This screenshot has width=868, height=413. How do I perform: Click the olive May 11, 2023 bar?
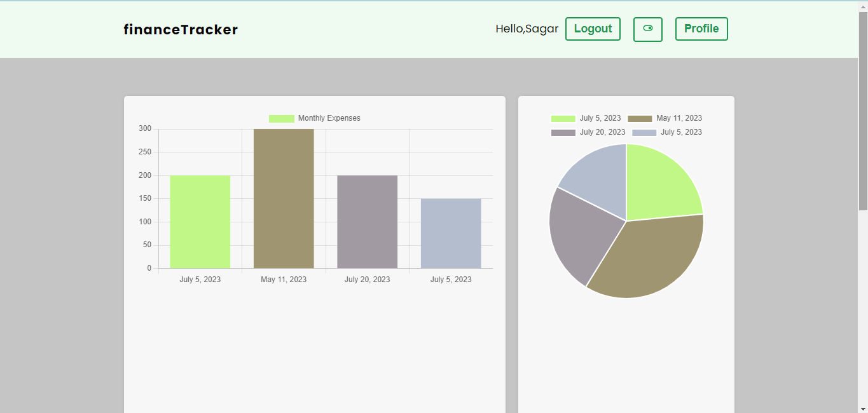[x=284, y=198]
